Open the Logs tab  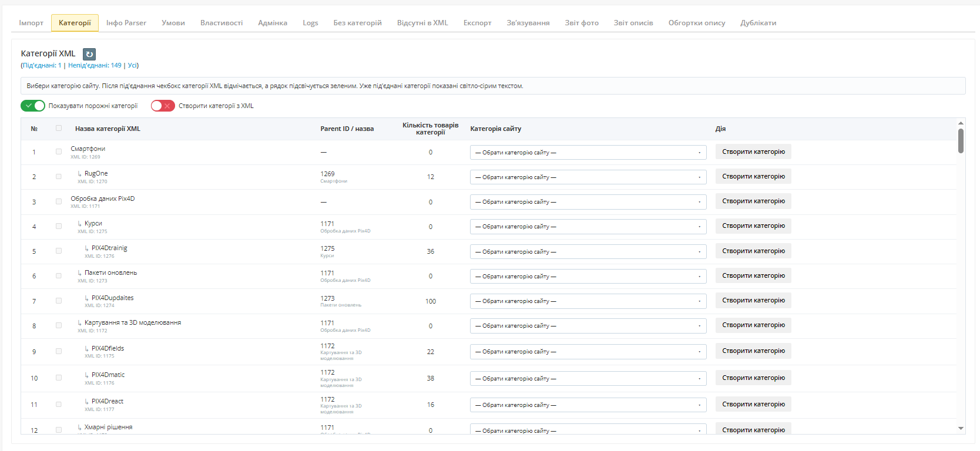pos(310,23)
